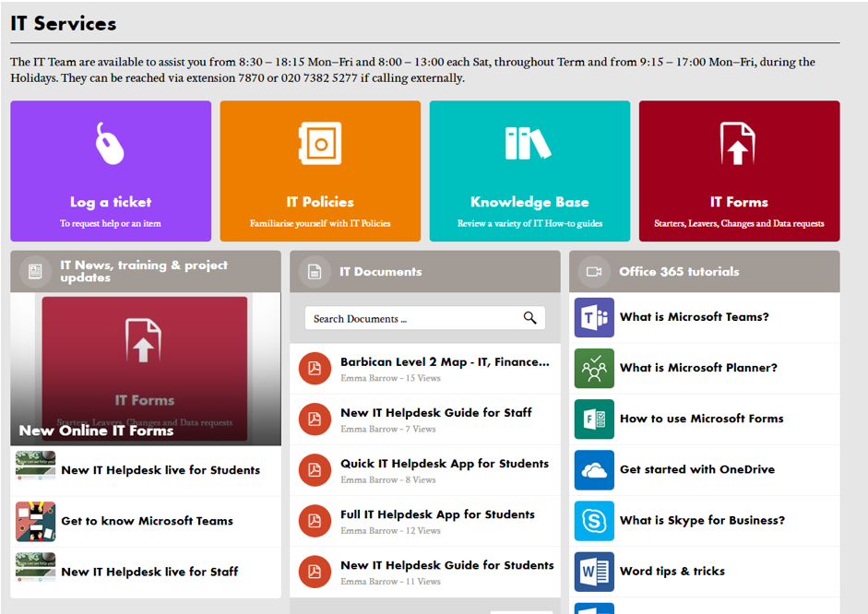
Task: Open the Microsoft Teams icon tutorial
Action: pyautogui.click(x=594, y=317)
